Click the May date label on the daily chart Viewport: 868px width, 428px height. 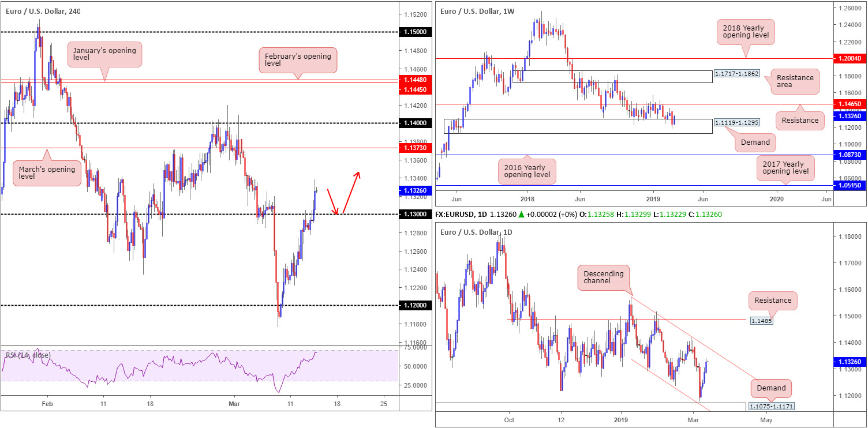[x=766, y=420]
